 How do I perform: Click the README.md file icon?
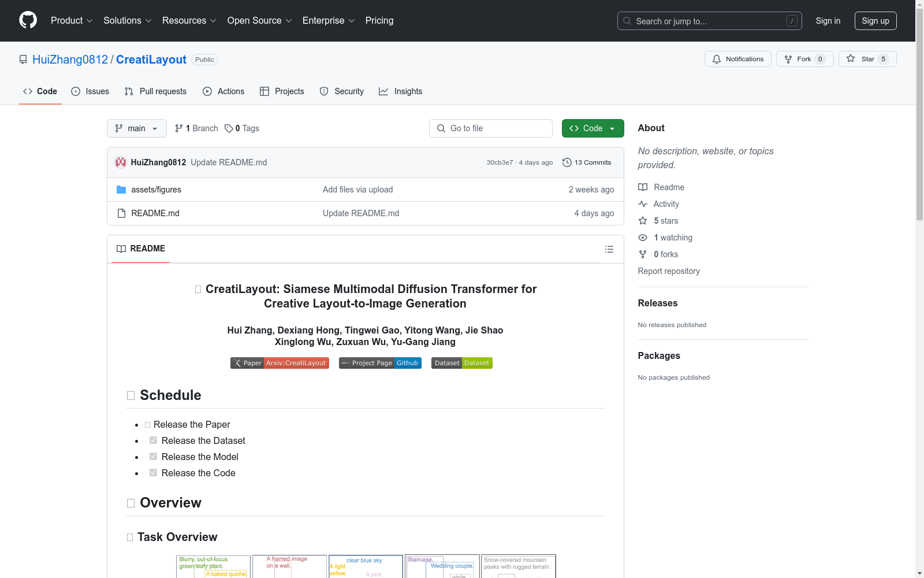[x=121, y=213]
